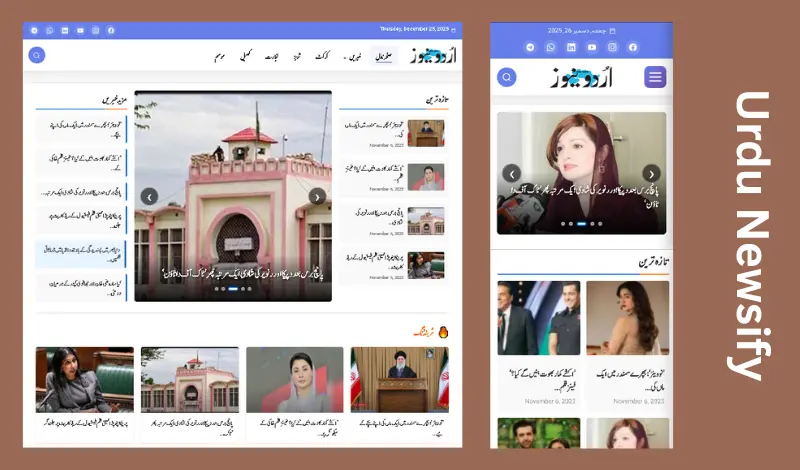Screen dimensions: 800x470
Task: Show previous slide in mobile slider
Action: [512, 174]
